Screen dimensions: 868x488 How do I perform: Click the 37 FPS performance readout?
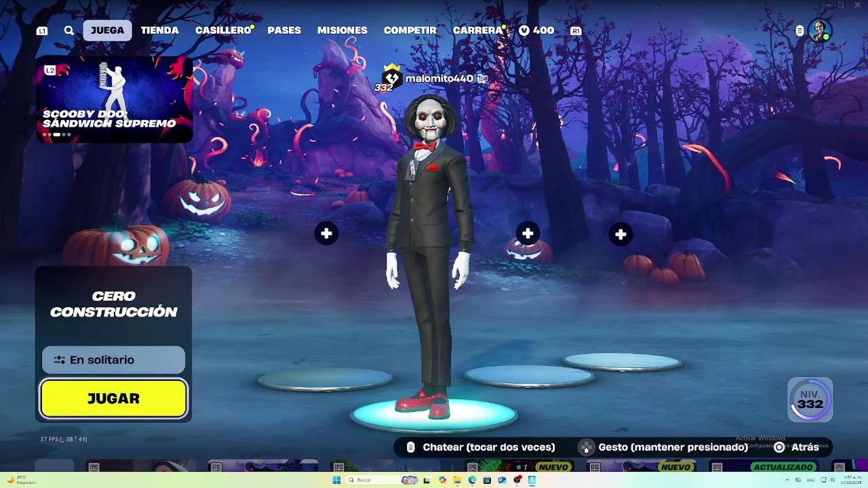pos(63,439)
